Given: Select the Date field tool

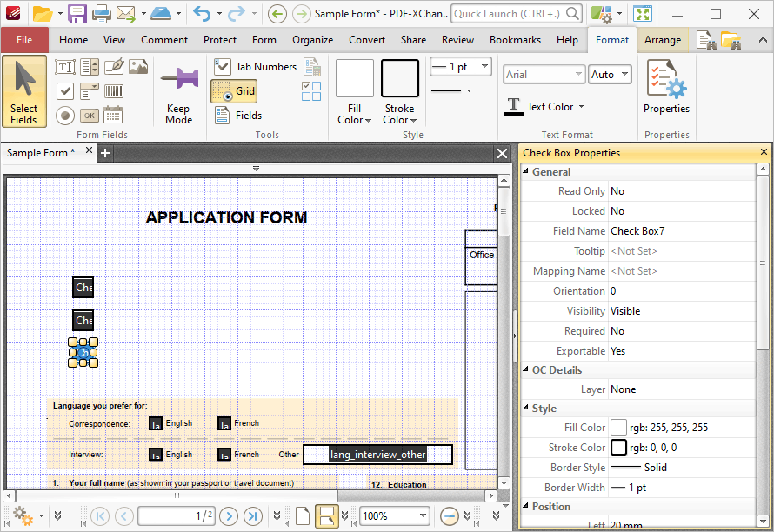Looking at the screenshot, I should tap(113, 115).
